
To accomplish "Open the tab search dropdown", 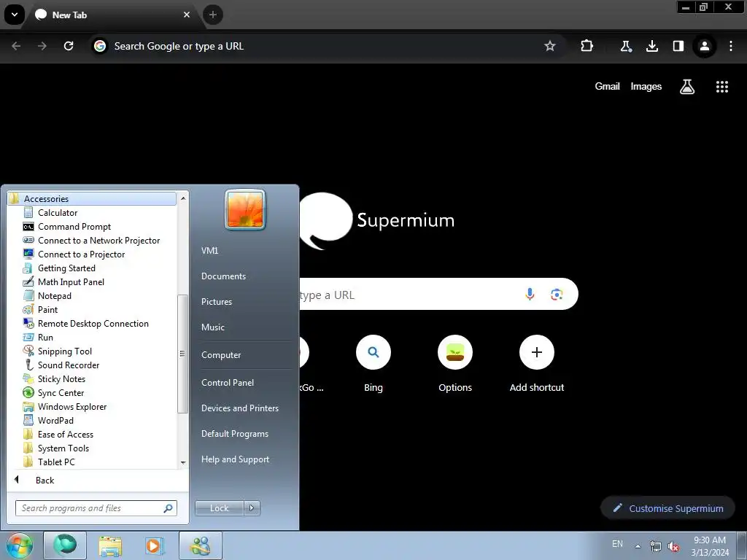I will point(15,15).
